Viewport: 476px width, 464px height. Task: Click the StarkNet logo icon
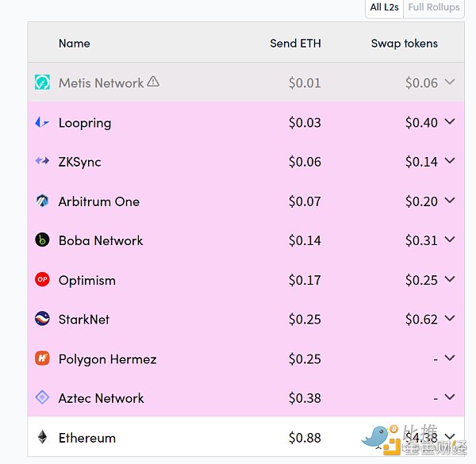pyautogui.click(x=42, y=319)
